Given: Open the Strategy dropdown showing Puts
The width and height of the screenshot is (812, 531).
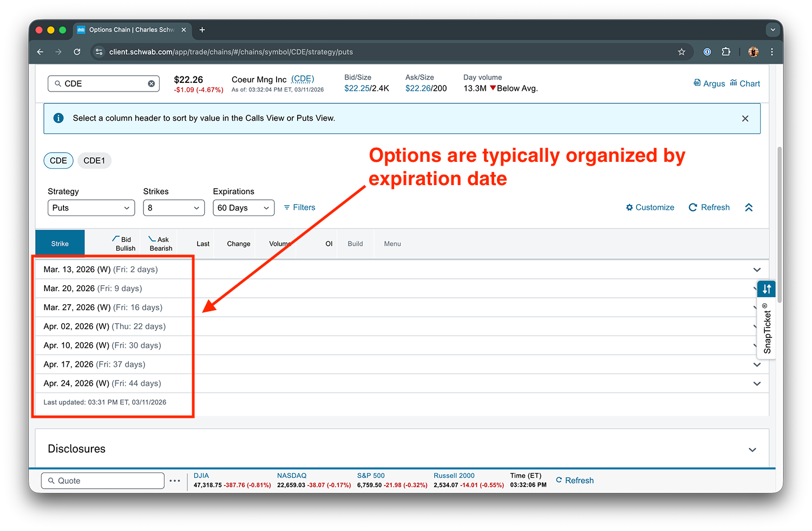Looking at the screenshot, I should click(x=91, y=208).
